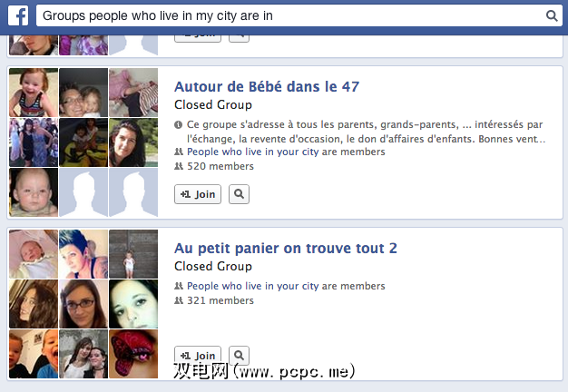Click members icon next to 321 members
The image size is (568, 392).
click(x=179, y=300)
